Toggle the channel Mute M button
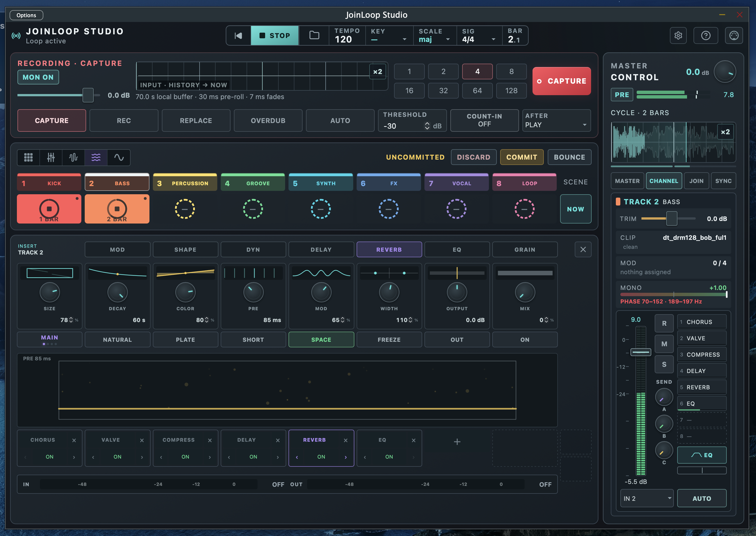The width and height of the screenshot is (756, 536). [x=664, y=344]
